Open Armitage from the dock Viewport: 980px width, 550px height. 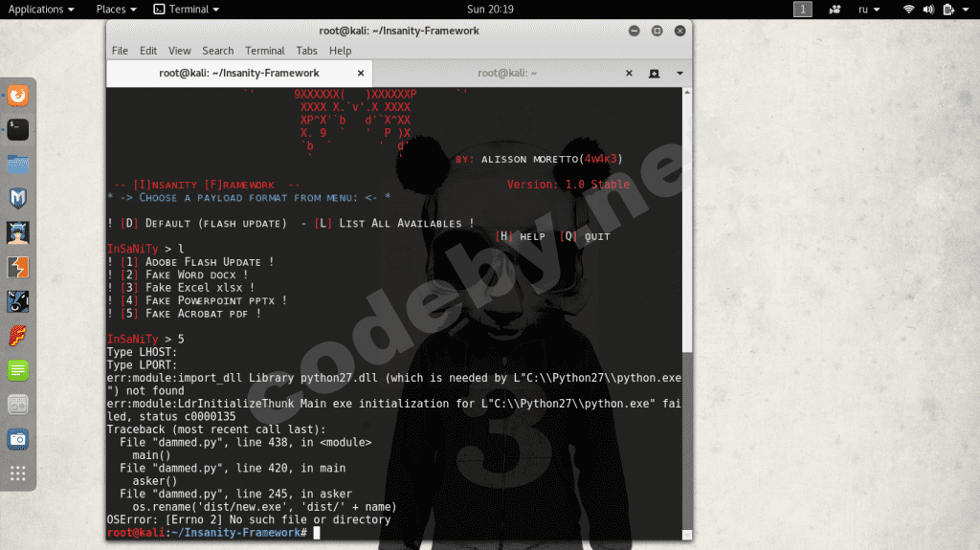click(17, 233)
